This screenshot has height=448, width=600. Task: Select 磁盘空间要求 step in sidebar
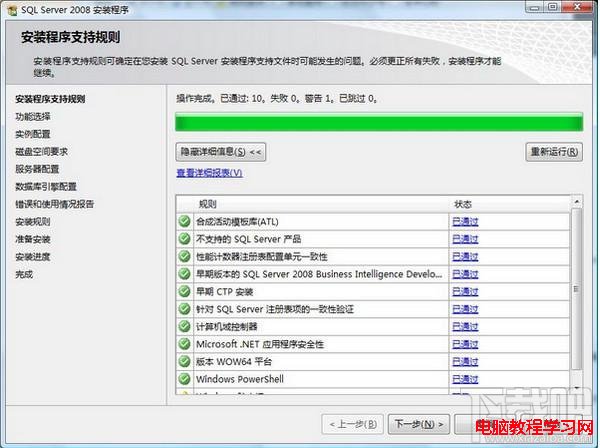coord(41,152)
